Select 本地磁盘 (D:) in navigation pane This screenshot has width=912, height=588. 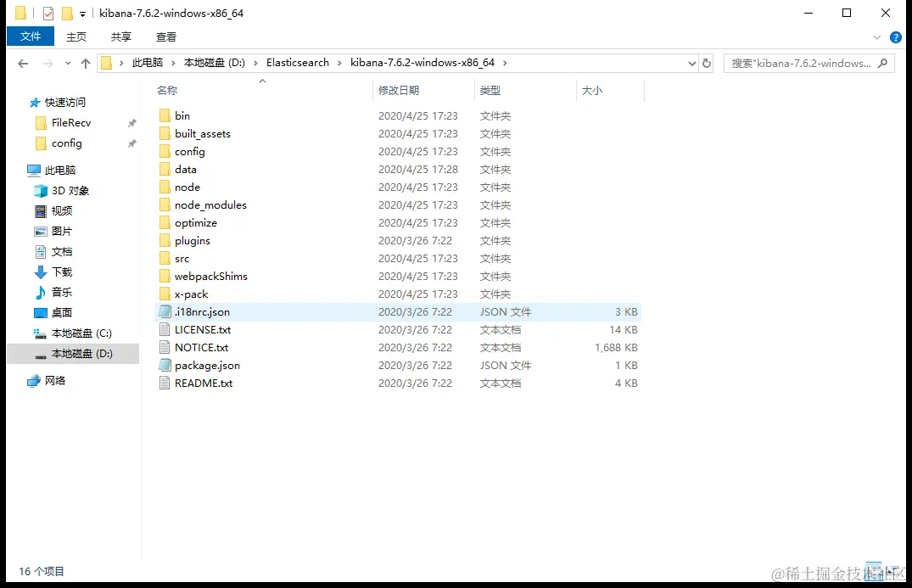(73, 354)
